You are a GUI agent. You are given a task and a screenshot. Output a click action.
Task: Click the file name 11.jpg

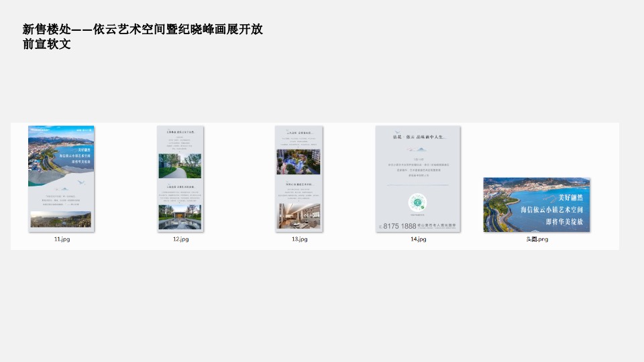(x=62, y=239)
